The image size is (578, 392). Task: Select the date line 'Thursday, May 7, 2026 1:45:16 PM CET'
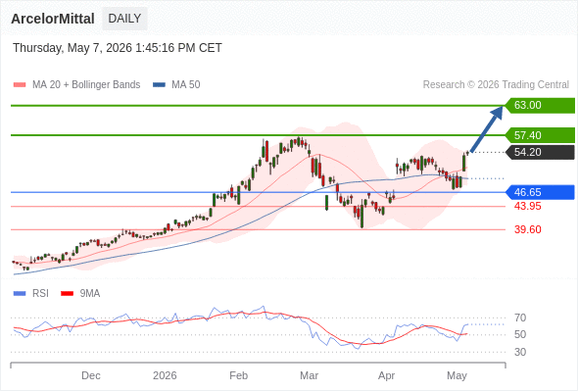coord(118,48)
